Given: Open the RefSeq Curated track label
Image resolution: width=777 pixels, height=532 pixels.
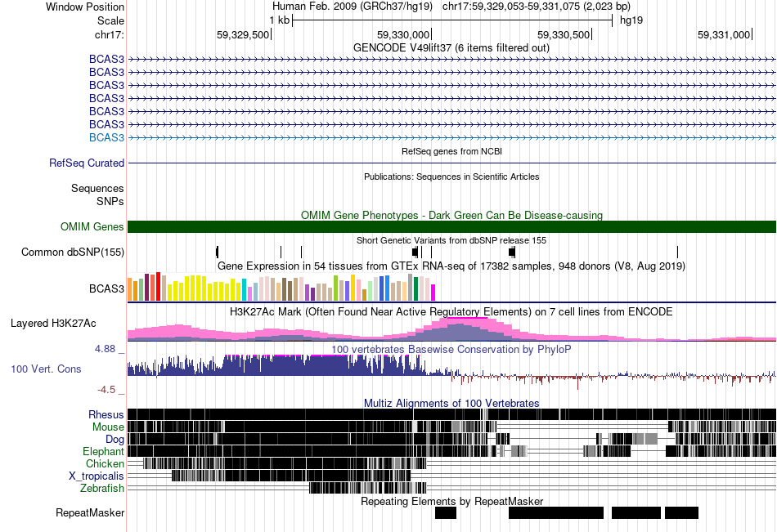Looking at the screenshot, I should 87,163.
